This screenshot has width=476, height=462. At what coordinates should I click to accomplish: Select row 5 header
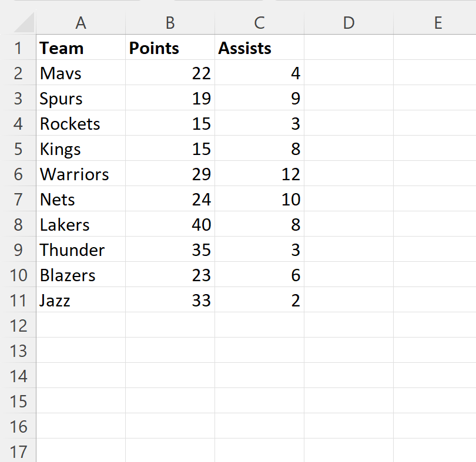tap(19, 149)
